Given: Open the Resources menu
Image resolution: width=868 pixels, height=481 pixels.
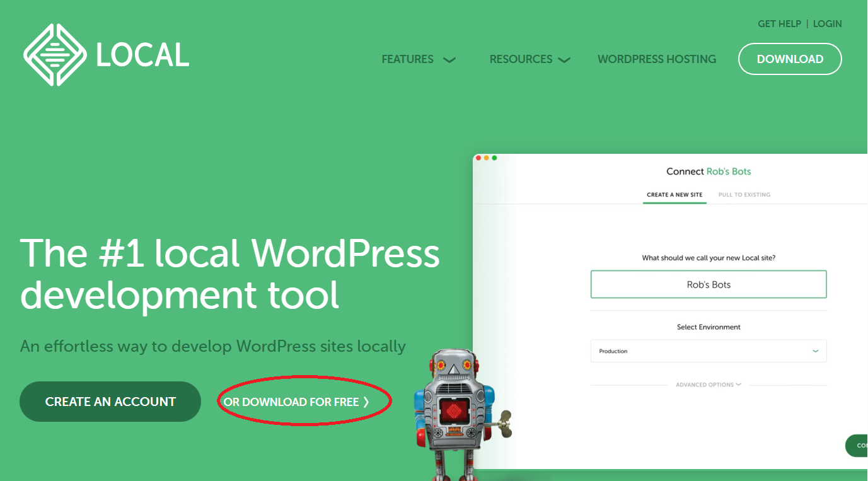Looking at the screenshot, I should [521, 59].
